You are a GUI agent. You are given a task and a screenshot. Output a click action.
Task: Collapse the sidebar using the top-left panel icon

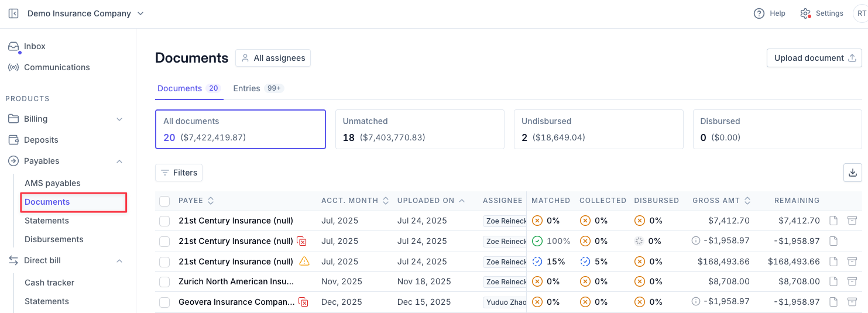(x=13, y=13)
